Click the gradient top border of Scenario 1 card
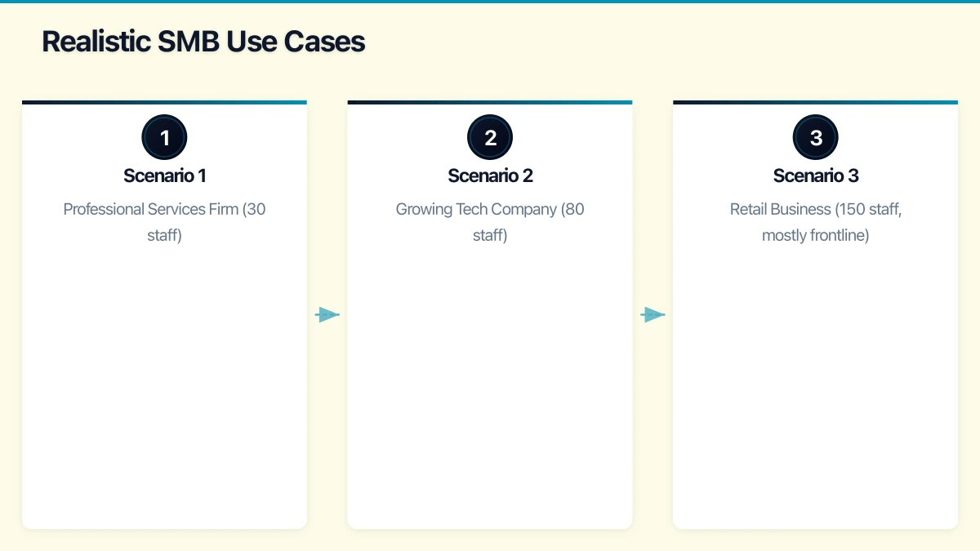980x551 pixels. (164, 102)
